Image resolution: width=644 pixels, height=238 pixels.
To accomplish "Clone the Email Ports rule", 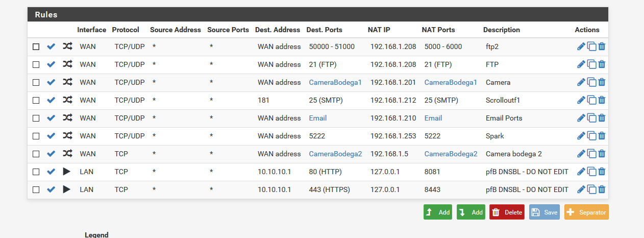I will [x=592, y=118].
